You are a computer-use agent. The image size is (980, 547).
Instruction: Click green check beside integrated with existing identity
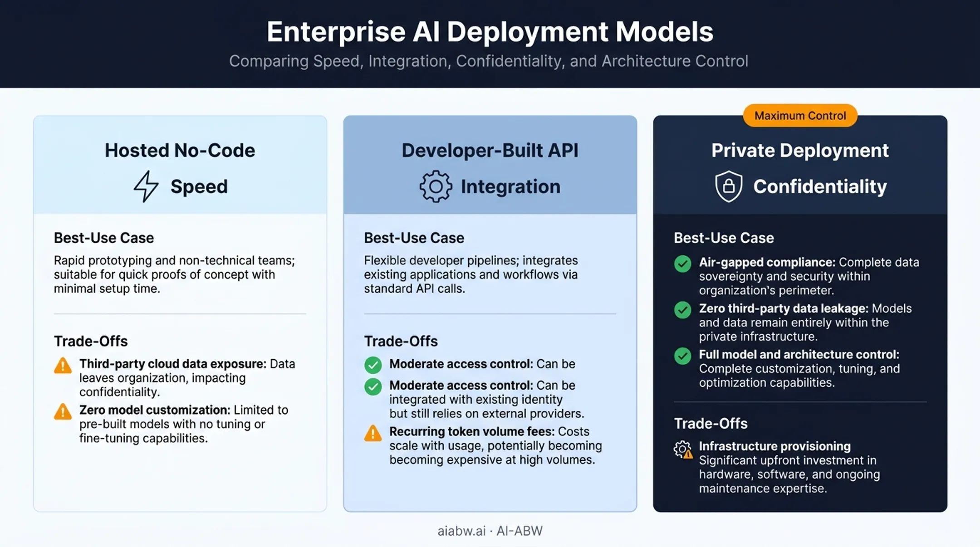click(x=373, y=386)
